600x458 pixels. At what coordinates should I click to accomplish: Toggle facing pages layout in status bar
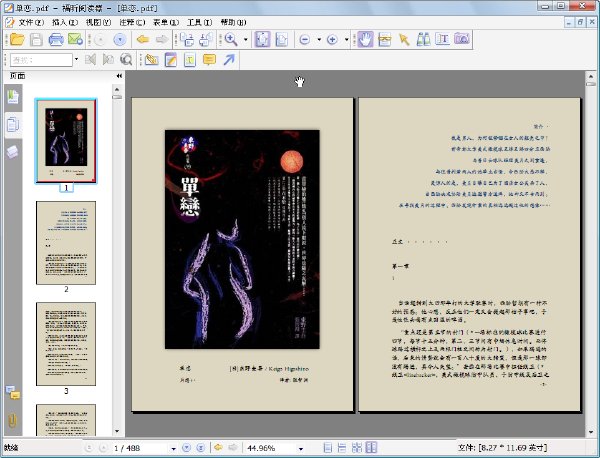coord(371,447)
